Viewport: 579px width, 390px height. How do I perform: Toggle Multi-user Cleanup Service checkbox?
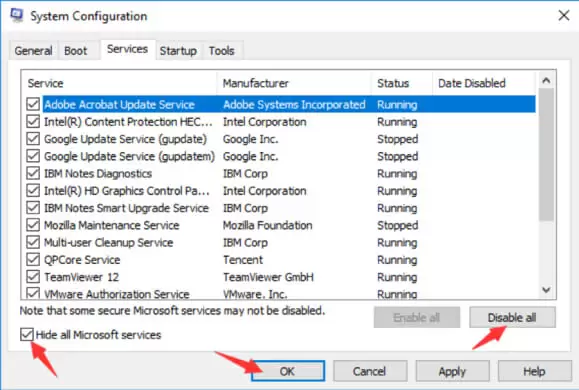click(33, 243)
